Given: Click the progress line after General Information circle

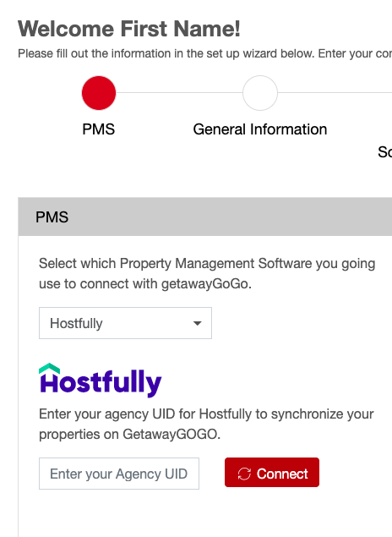Looking at the screenshot, I should [335, 92].
